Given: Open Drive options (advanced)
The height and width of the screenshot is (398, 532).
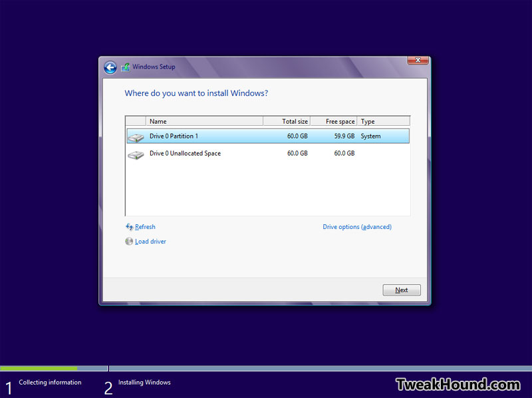Looking at the screenshot, I should pos(357,227).
